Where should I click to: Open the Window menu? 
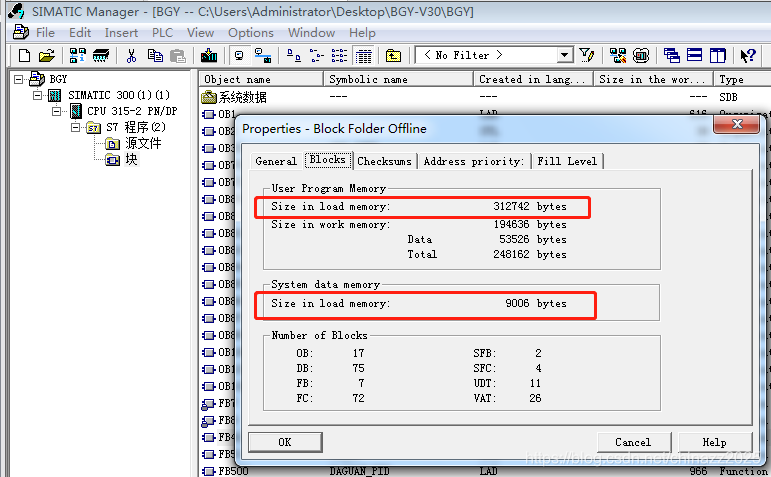click(x=311, y=33)
